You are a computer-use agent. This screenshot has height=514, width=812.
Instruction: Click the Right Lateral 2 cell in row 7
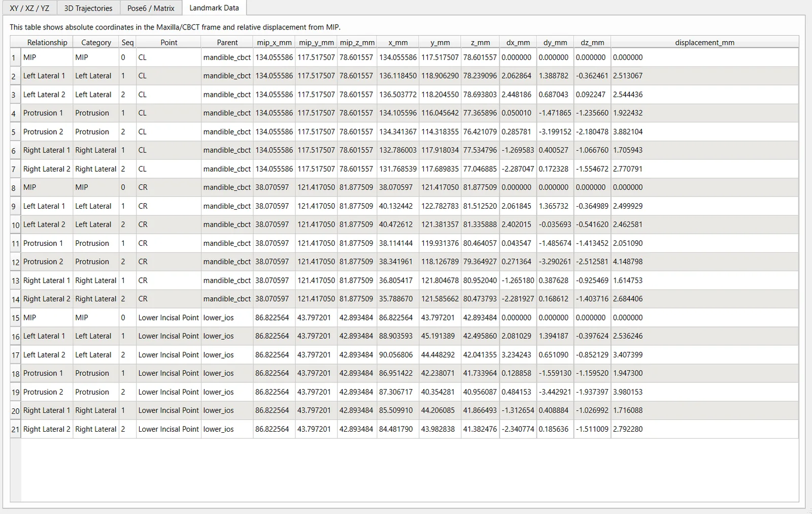pyautogui.click(x=47, y=169)
